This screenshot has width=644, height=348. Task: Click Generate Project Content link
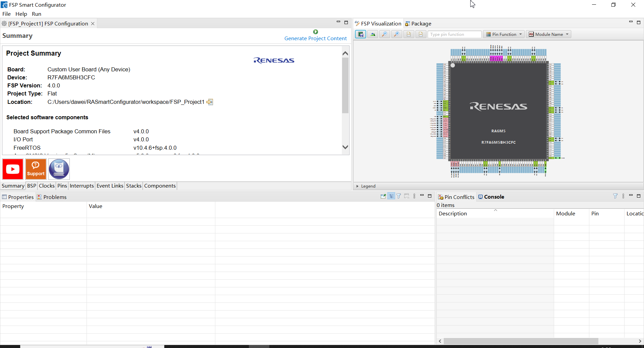(316, 38)
